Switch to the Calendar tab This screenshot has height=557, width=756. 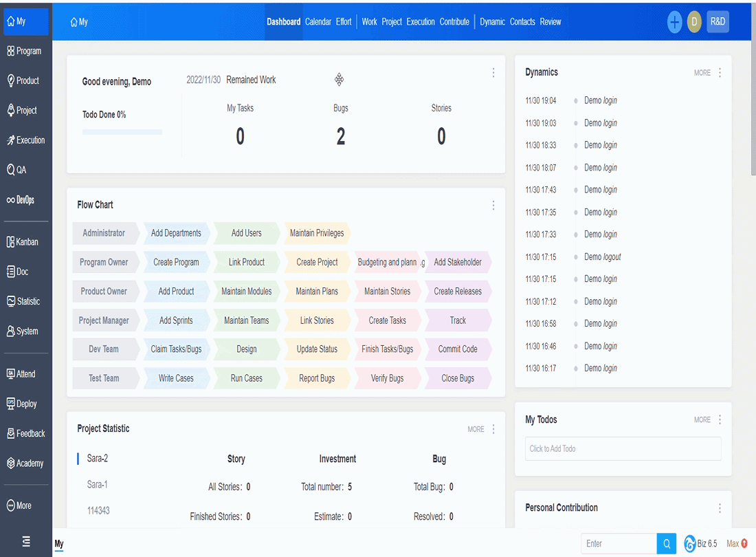[318, 22]
